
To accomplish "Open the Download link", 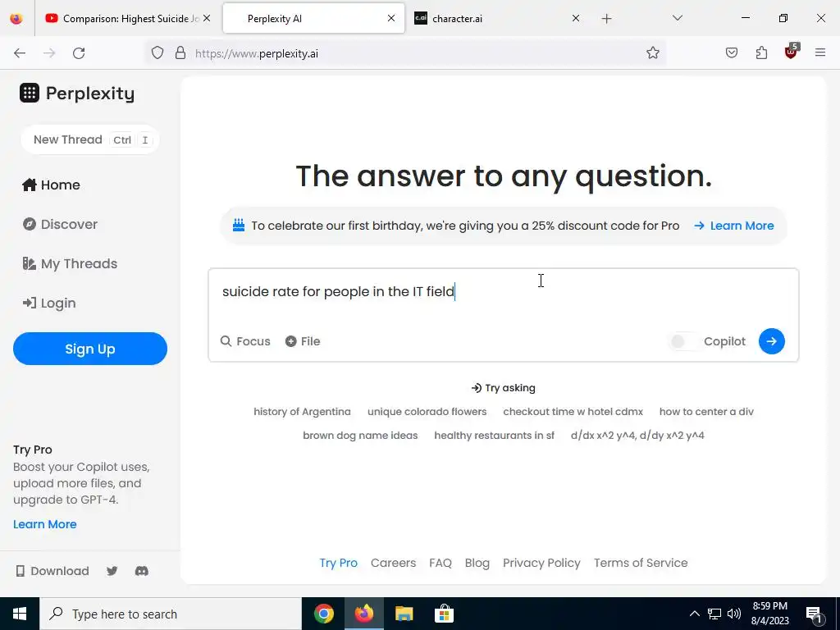I will tap(52, 571).
